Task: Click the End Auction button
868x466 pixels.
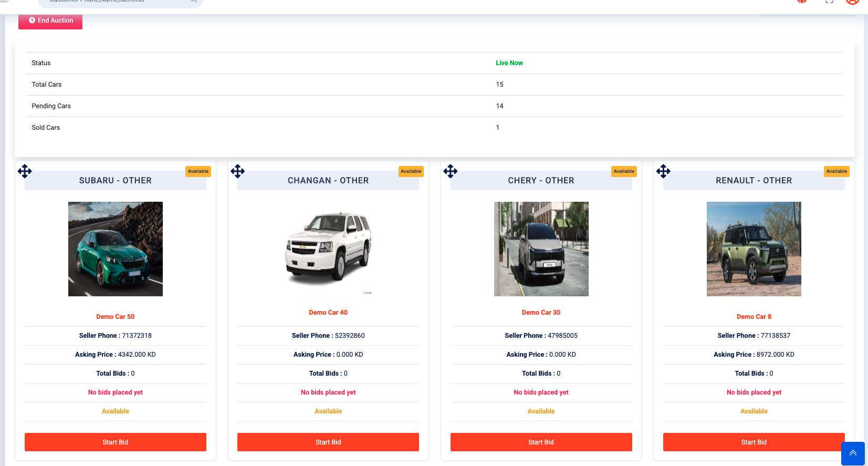Action: click(x=50, y=21)
